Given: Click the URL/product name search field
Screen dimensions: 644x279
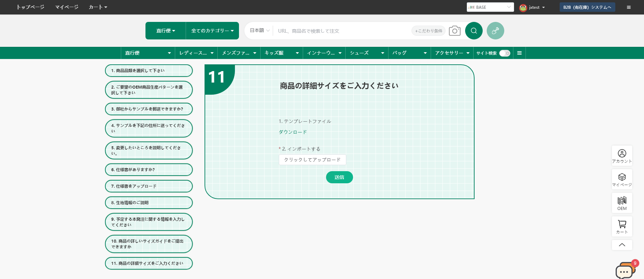Looking at the screenshot, I should (x=343, y=31).
